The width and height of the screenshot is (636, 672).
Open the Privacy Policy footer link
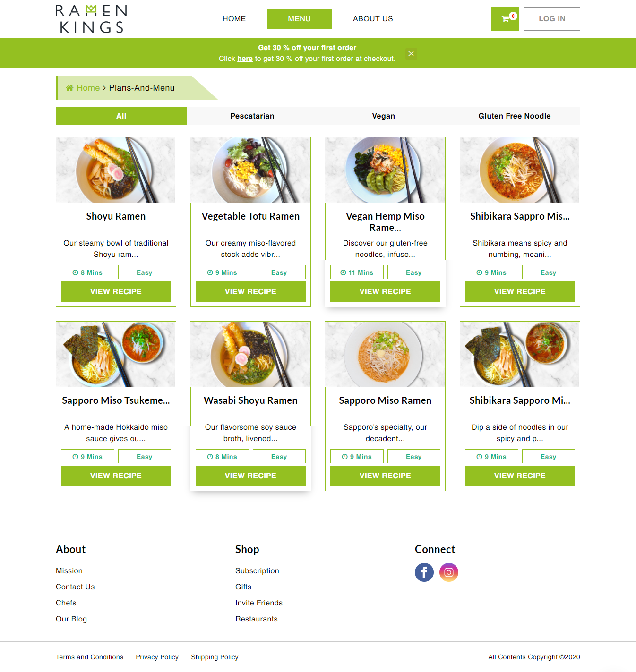[157, 657]
